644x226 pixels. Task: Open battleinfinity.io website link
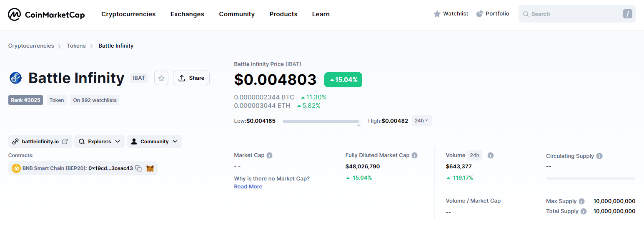[x=40, y=142]
